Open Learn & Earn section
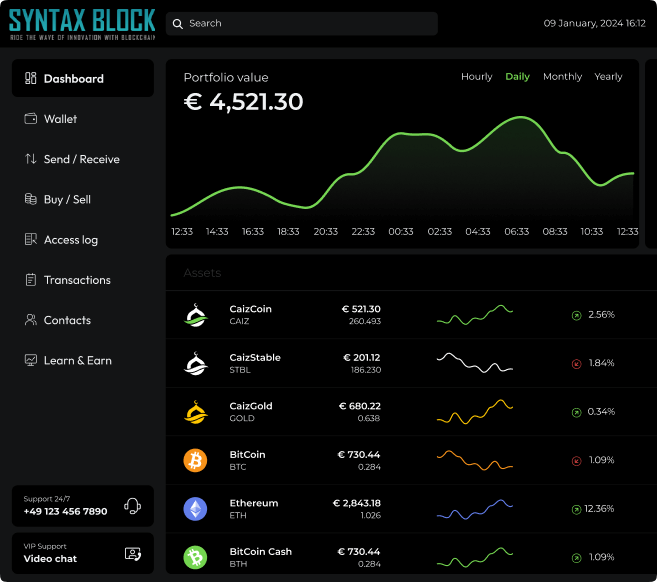Viewport: 657px width, 582px height. point(77,360)
